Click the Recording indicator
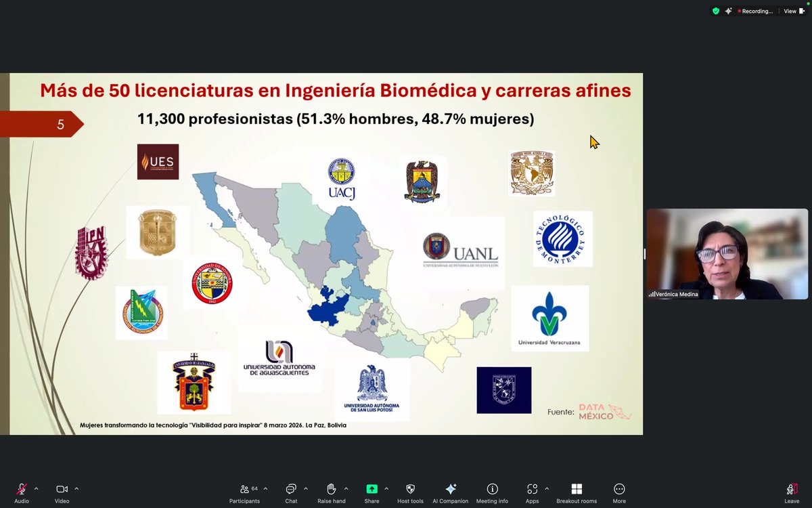This screenshot has width=812, height=508. click(756, 11)
